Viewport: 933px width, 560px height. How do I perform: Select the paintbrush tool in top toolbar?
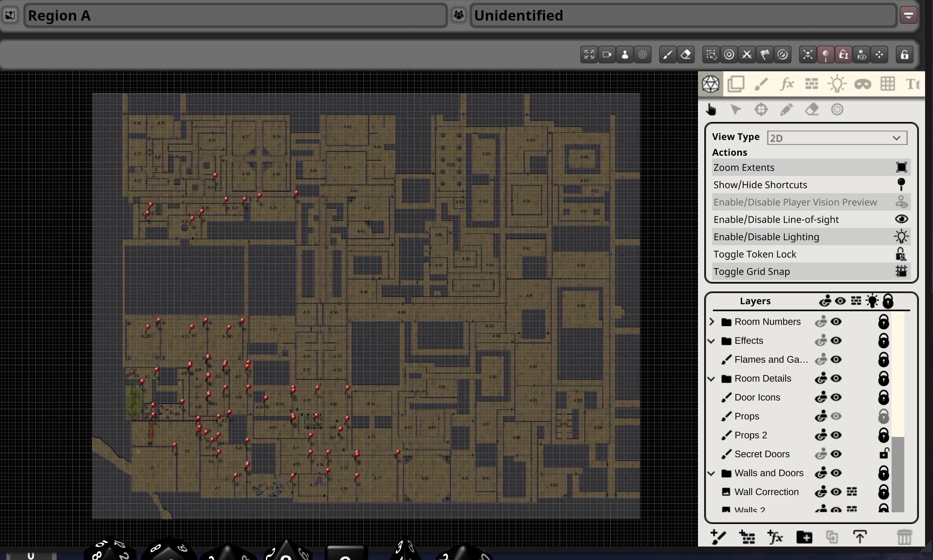click(668, 55)
